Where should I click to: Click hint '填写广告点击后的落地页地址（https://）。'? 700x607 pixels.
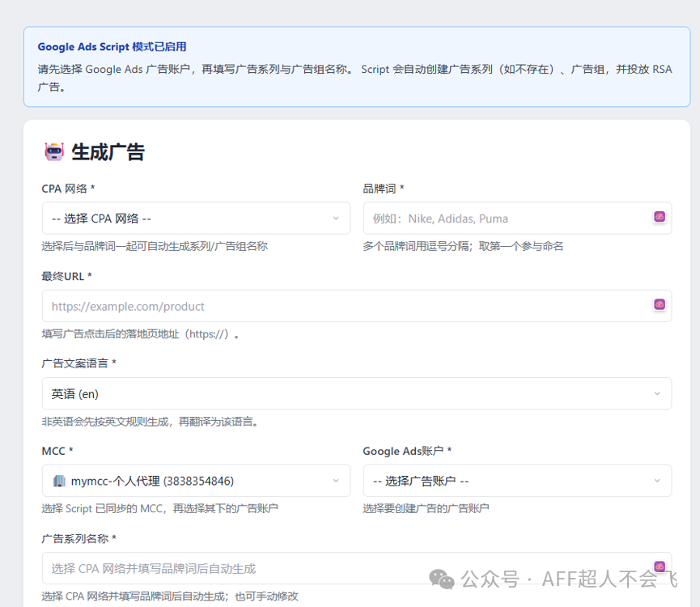coord(140,333)
